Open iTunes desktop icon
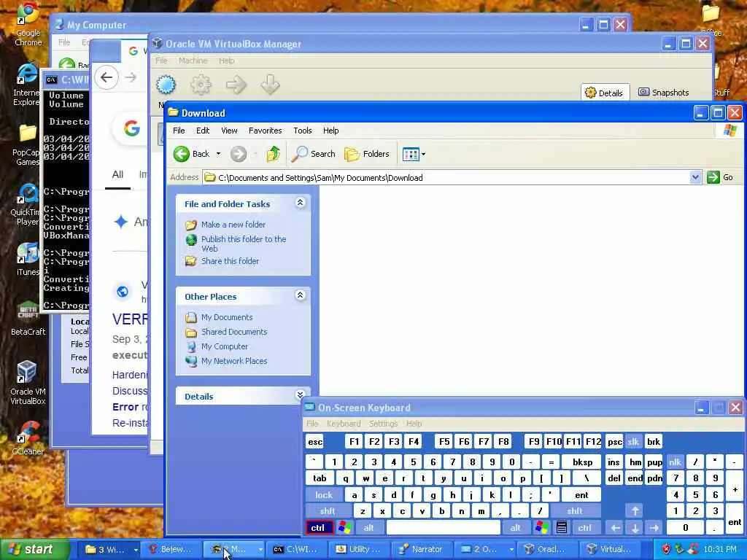This screenshot has height=560, width=747. point(28,260)
